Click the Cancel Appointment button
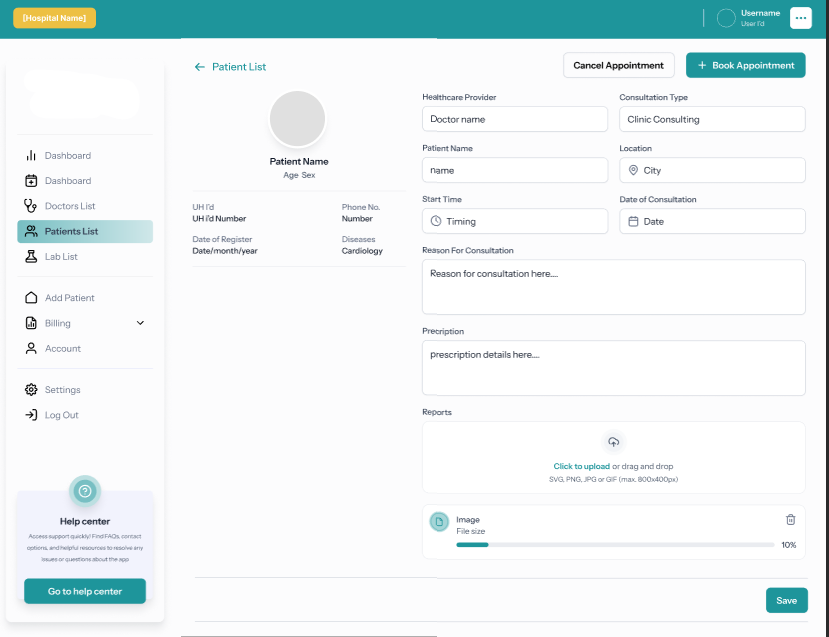The image size is (829, 637). [x=618, y=65]
